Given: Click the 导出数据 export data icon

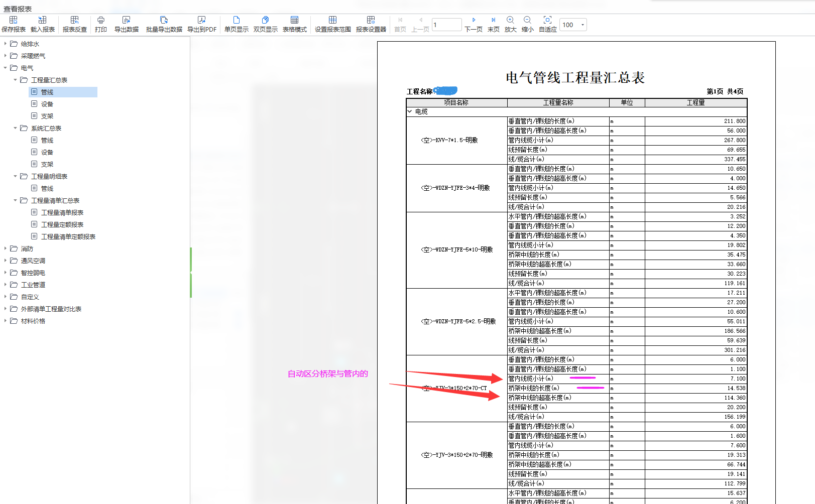Looking at the screenshot, I should (127, 24).
